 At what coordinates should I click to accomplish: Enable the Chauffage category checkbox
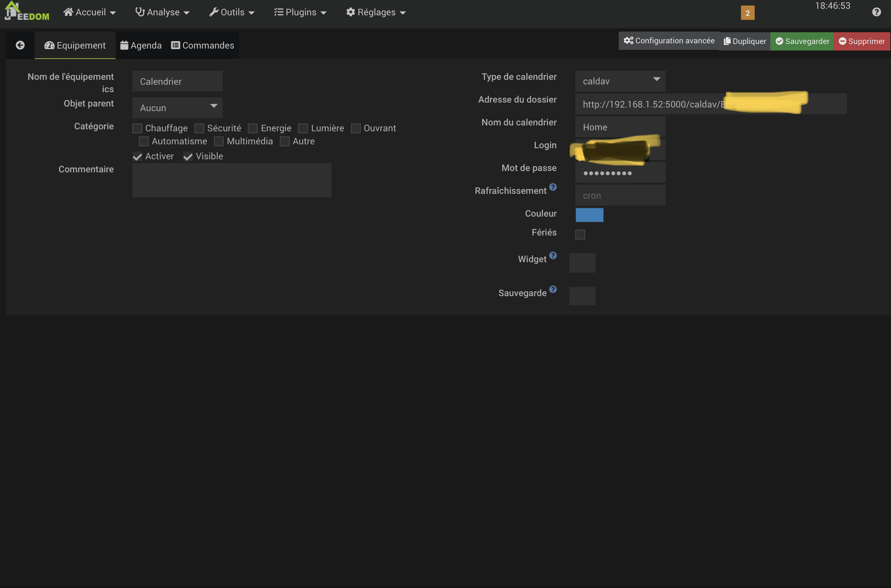click(x=137, y=128)
